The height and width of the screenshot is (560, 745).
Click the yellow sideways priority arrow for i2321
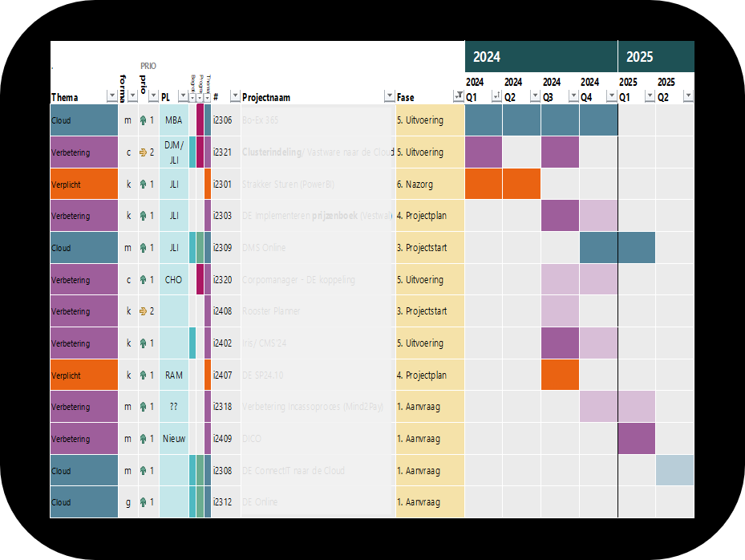[144, 152]
